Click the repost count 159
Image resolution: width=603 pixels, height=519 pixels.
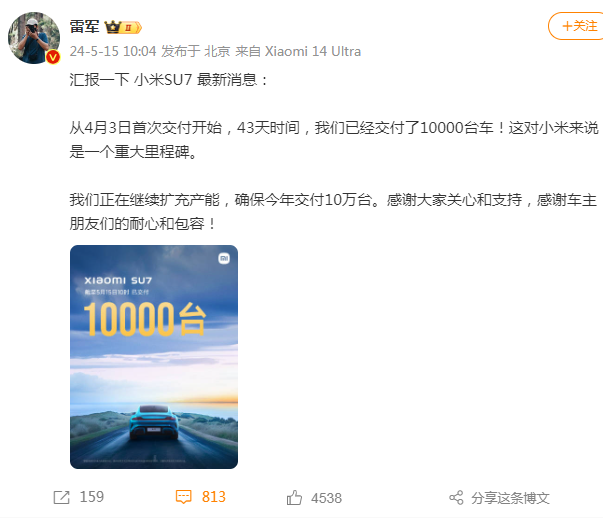92,497
